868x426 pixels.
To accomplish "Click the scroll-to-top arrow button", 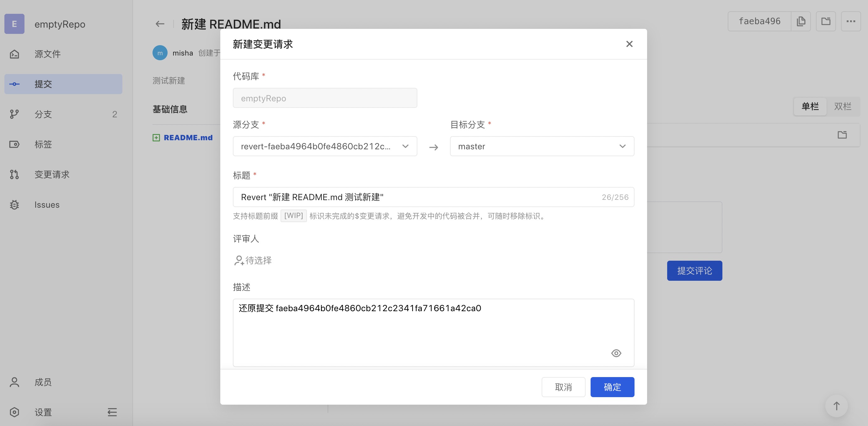I will (836, 406).
